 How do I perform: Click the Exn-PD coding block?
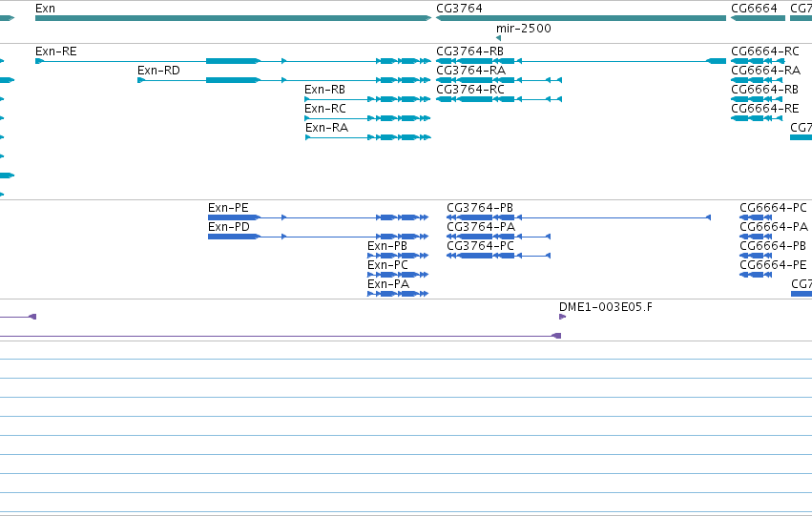point(234,237)
